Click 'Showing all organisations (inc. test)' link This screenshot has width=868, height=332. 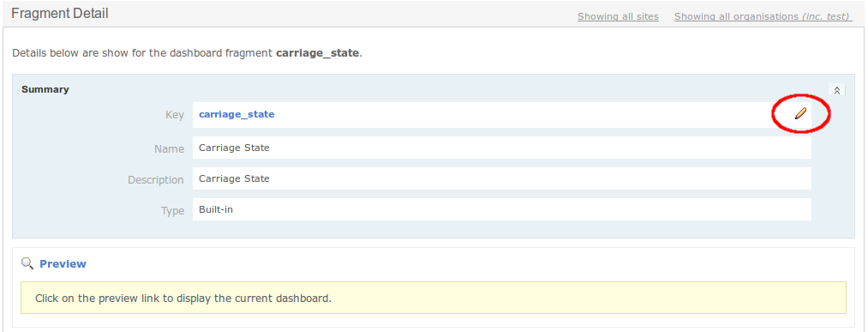(763, 16)
